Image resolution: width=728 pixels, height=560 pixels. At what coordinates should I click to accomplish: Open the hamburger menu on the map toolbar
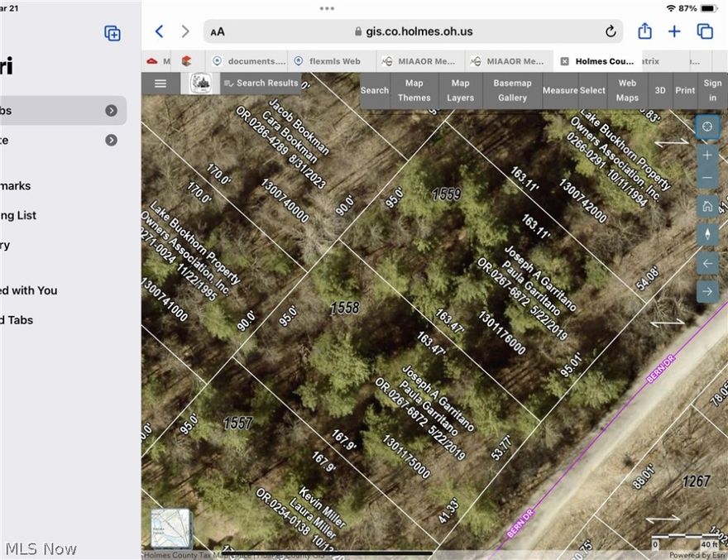click(160, 83)
